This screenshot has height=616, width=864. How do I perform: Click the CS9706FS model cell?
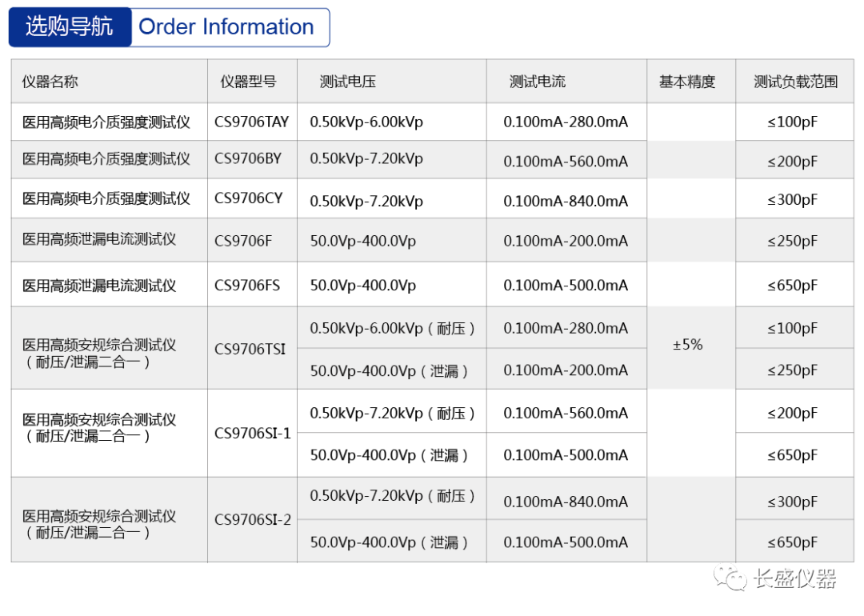pos(247,285)
